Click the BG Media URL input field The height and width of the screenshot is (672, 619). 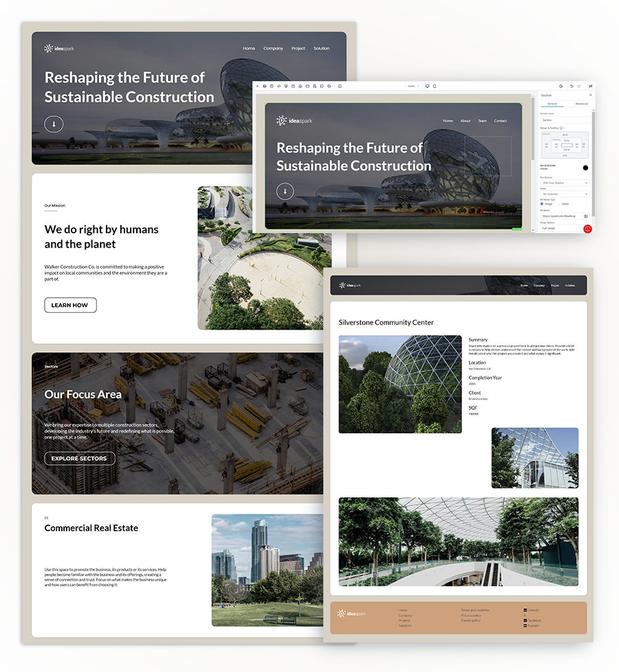click(561, 216)
